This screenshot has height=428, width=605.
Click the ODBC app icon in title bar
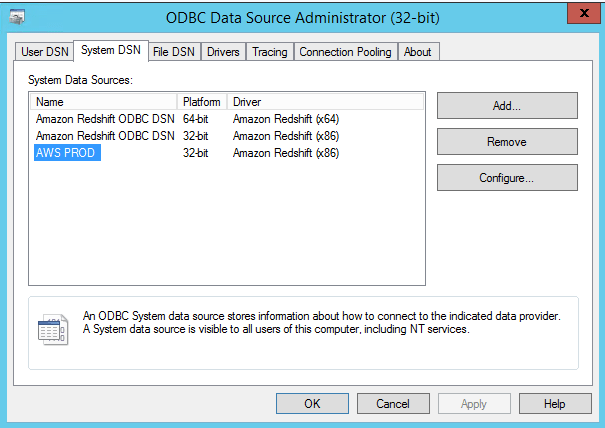pos(17,17)
